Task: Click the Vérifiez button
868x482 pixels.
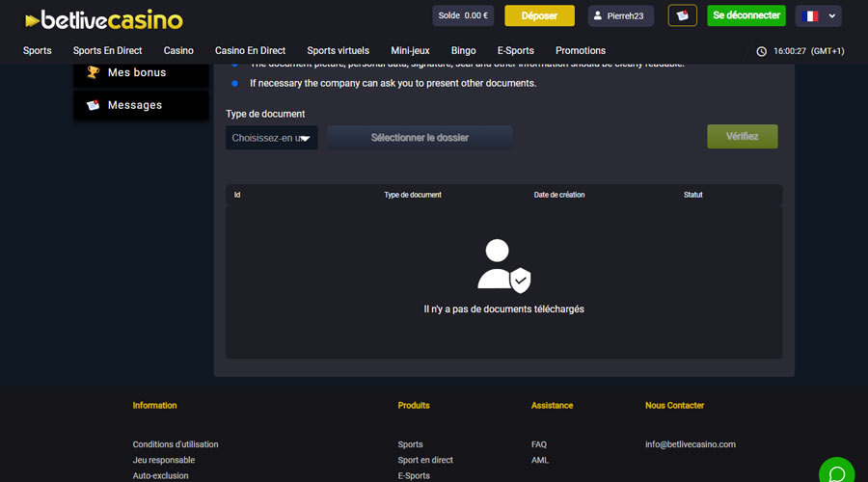Action: click(742, 136)
